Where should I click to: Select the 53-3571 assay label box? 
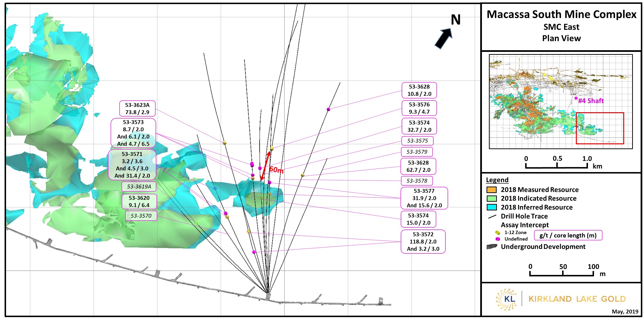[132, 165]
